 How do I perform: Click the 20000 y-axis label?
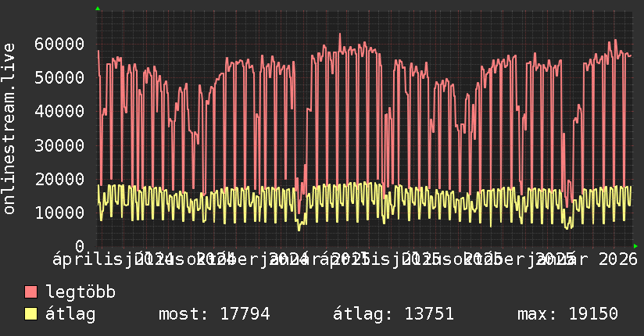pyautogui.click(x=59, y=179)
